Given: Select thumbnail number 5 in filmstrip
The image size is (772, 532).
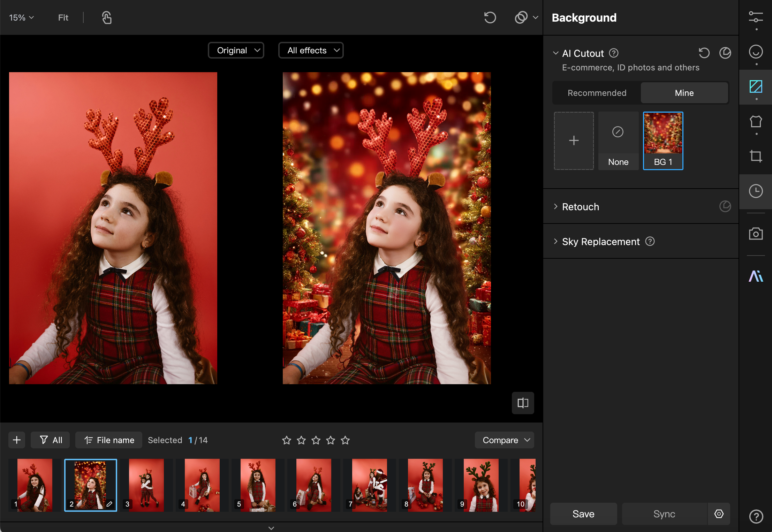Looking at the screenshot, I should [258, 485].
